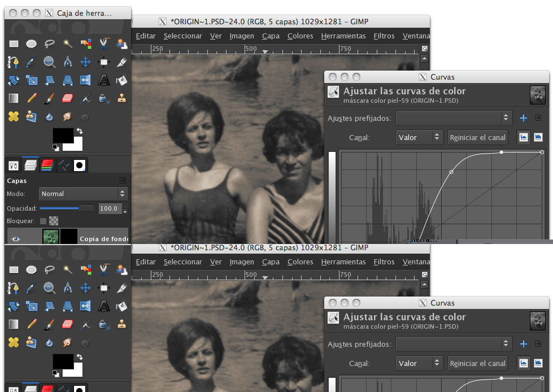
Task: Toggle lock pixels checkbox beside Bloquear
Action: point(43,221)
